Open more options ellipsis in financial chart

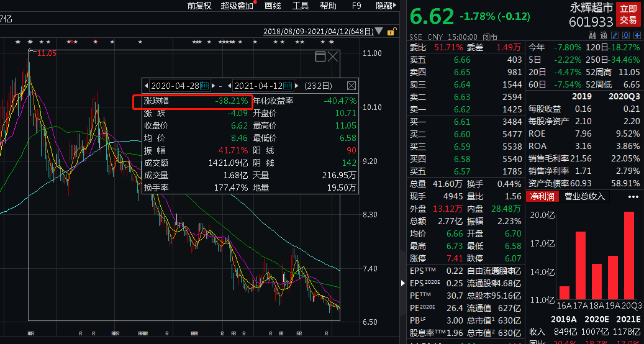tap(633, 197)
